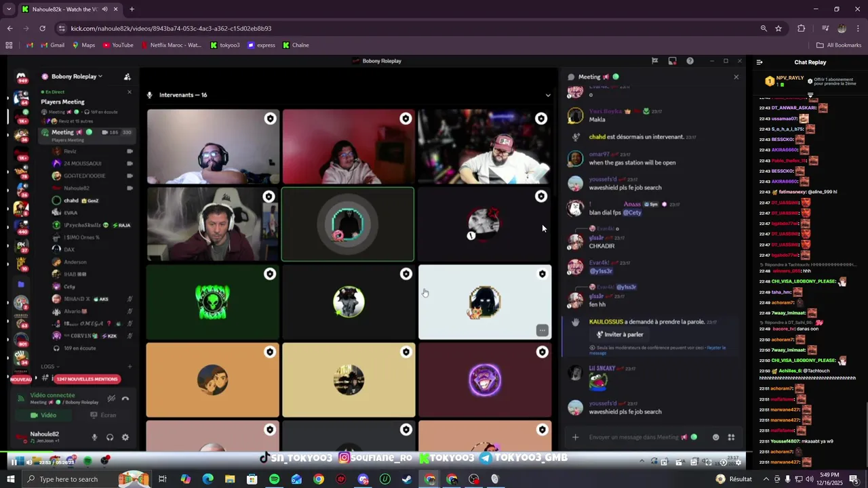Mute the Nahoule82k tab audio
This screenshot has height=488, width=868.
105,9
